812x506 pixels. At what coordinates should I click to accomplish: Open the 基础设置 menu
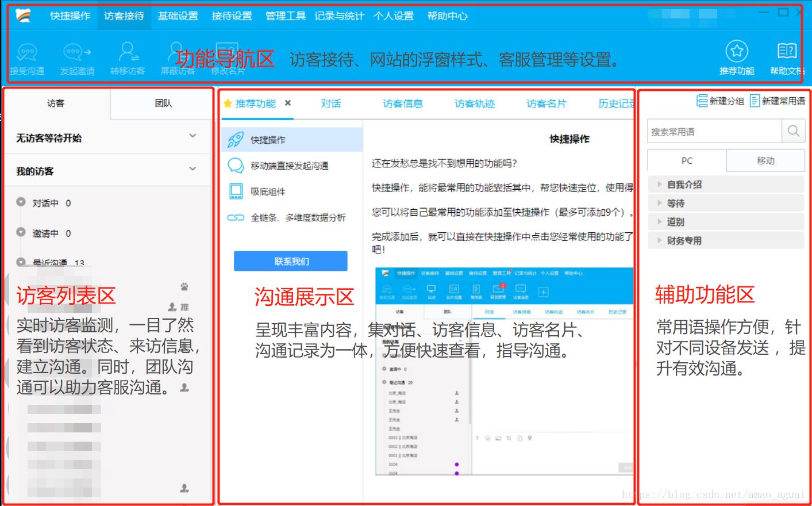(178, 16)
